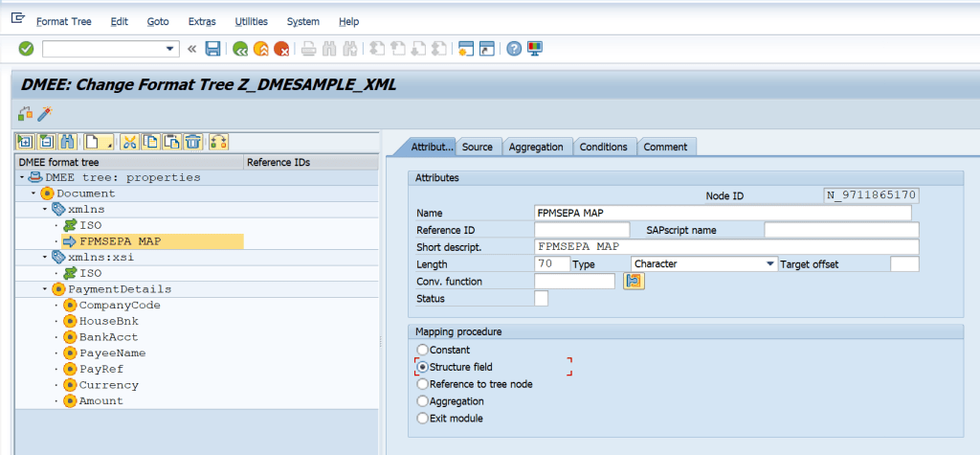Click the Find Next binoculars icon
The width and height of the screenshot is (980, 455).
(350, 49)
